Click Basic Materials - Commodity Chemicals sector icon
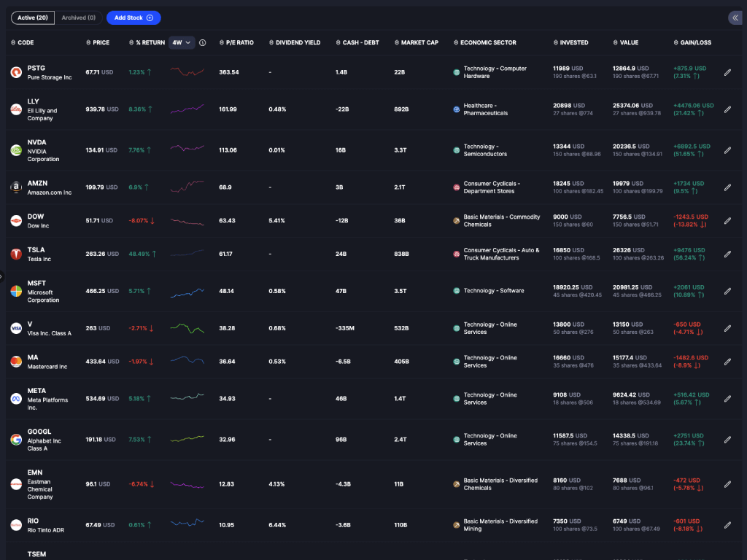 tap(457, 221)
